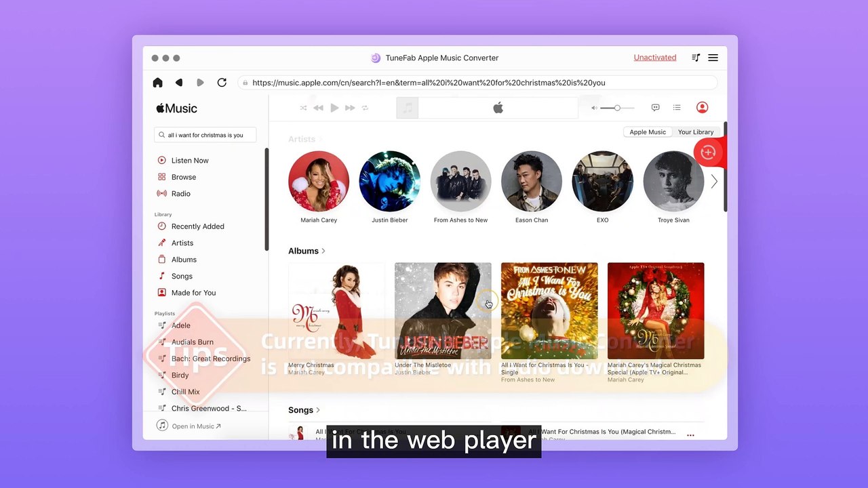Screen dimensions: 868x488
Task: Open Albums in library sidebar
Action: pyautogui.click(x=184, y=260)
